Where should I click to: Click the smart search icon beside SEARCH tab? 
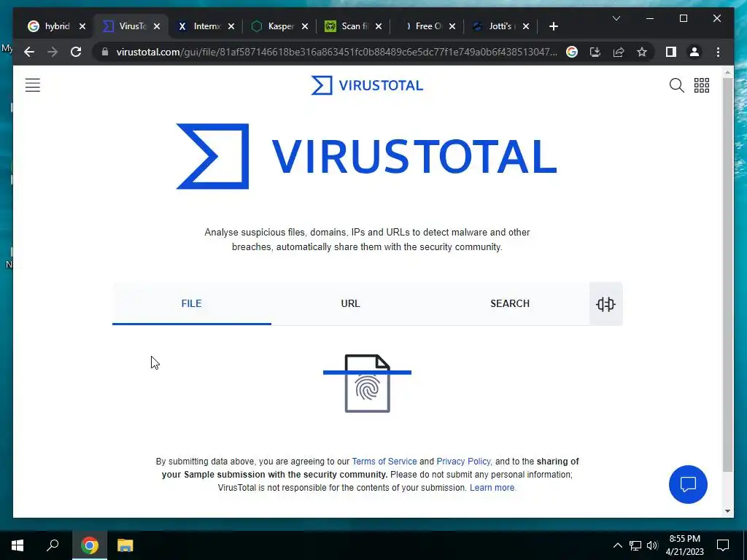pos(605,304)
